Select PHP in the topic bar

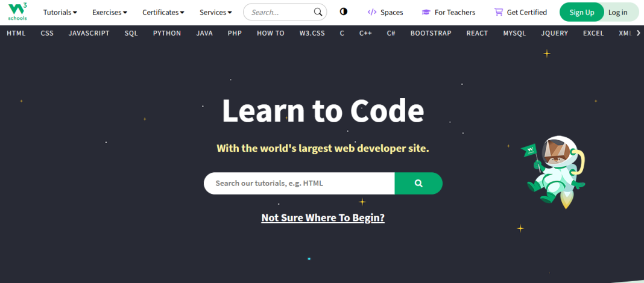pyautogui.click(x=235, y=33)
